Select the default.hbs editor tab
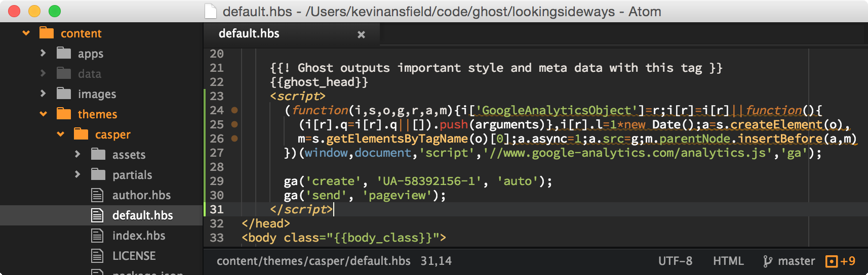This screenshot has width=868, height=275. (x=292, y=34)
